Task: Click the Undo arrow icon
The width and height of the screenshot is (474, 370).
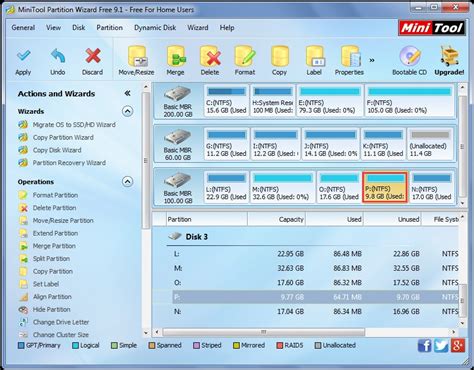Action: (x=58, y=56)
